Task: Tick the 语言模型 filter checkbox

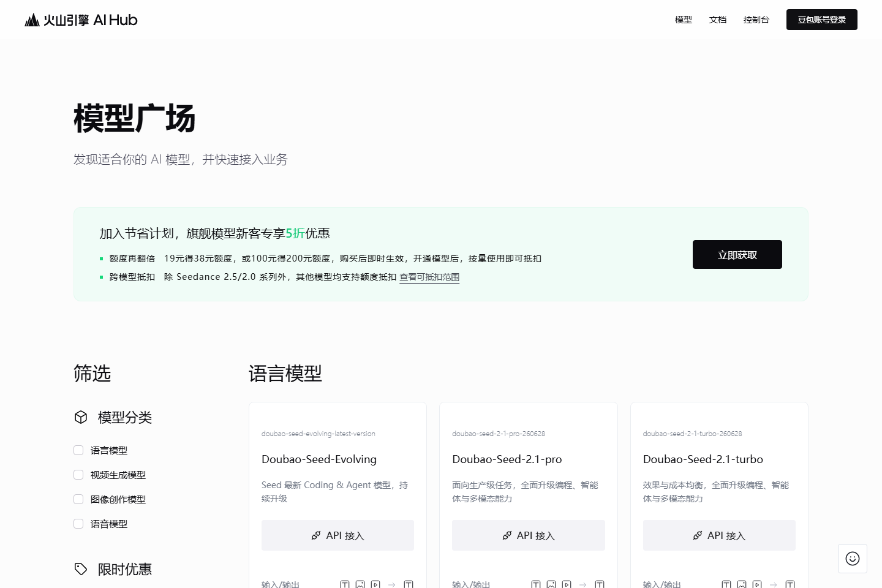Action: [x=78, y=450]
